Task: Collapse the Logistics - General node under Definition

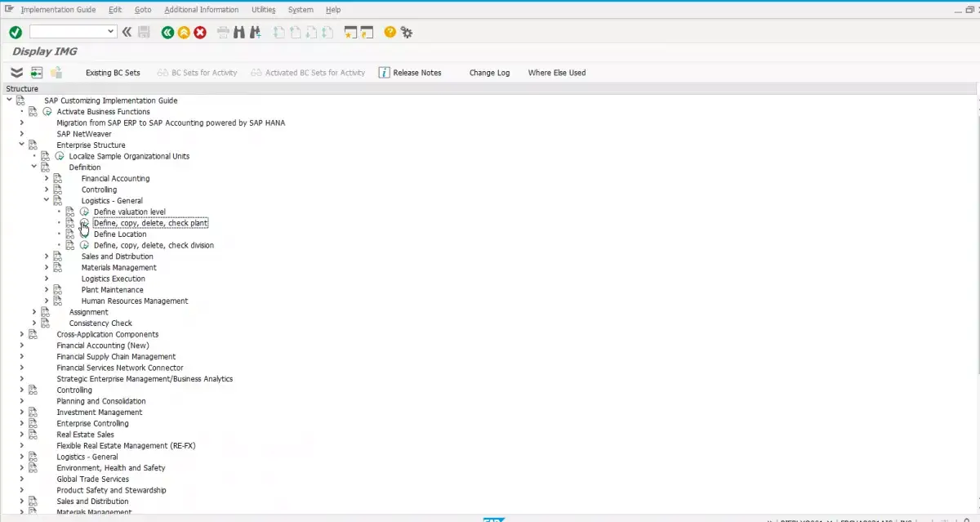Action: 47,200
